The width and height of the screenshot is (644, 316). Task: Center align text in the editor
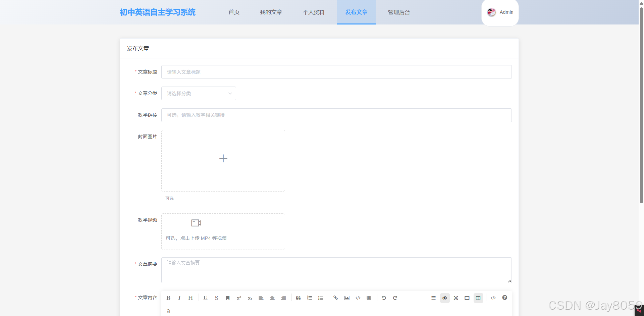(x=272, y=298)
